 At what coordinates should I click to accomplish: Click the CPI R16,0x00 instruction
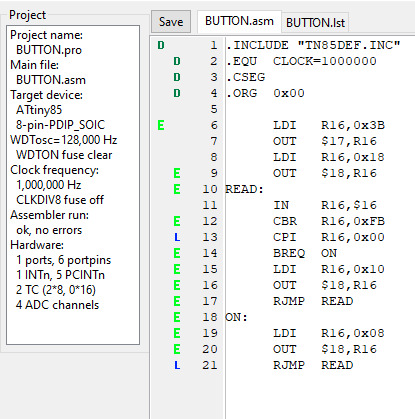pyautogui.click(x=329, y=237)
